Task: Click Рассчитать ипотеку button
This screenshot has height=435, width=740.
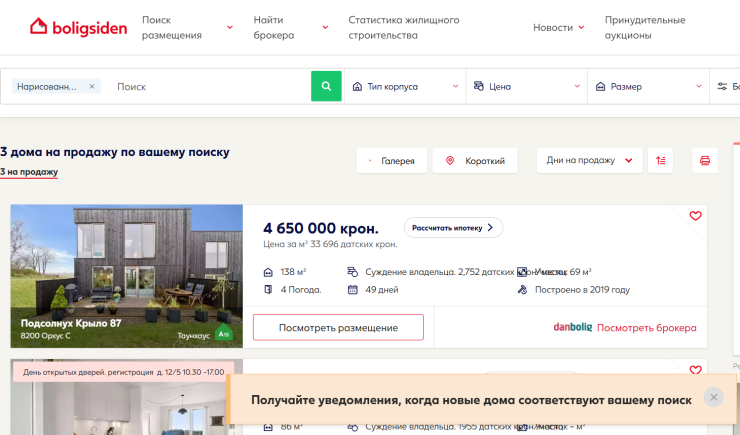Action: coord(453,227)
